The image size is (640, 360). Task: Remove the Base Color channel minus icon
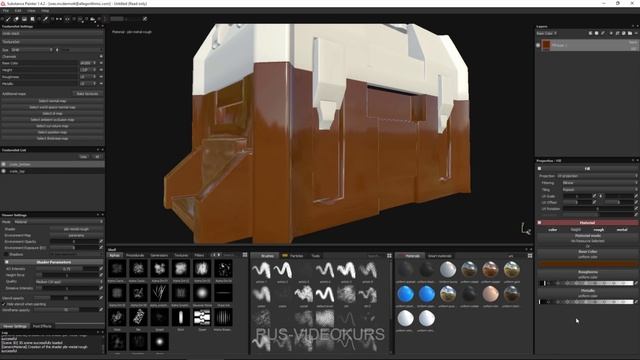pyautogui.click(x=101, y=63)
